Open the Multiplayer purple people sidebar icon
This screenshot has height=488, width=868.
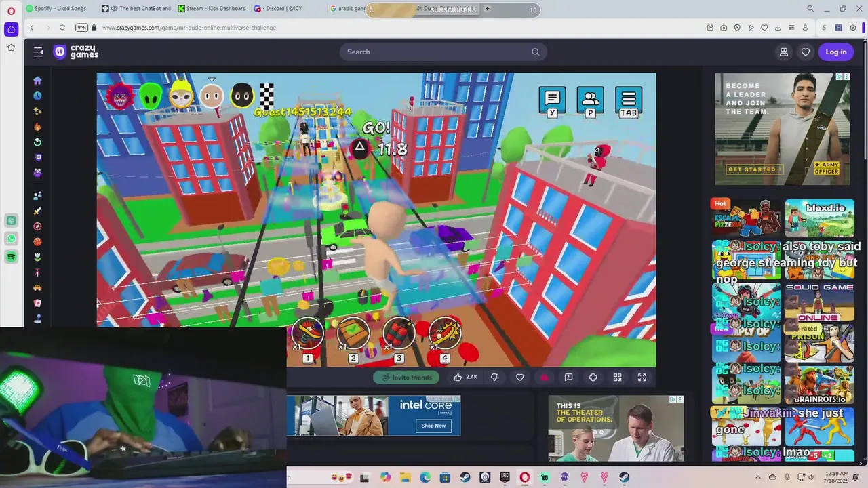37,173
